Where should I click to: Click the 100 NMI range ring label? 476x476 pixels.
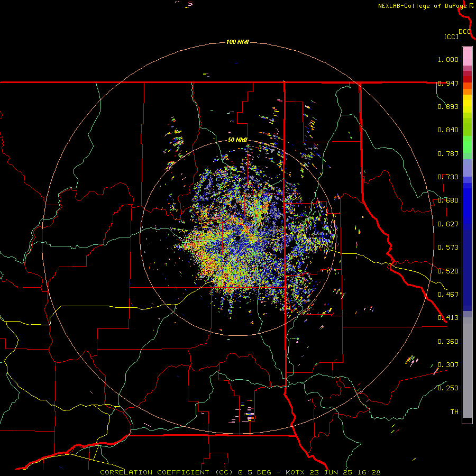coord(237,42)
